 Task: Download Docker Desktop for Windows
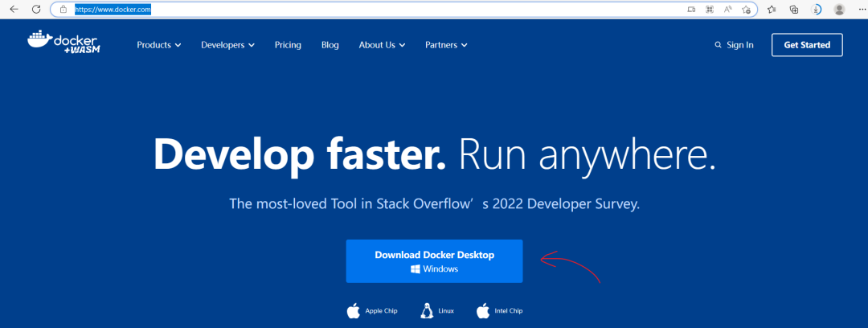click(x=435, y=261)
